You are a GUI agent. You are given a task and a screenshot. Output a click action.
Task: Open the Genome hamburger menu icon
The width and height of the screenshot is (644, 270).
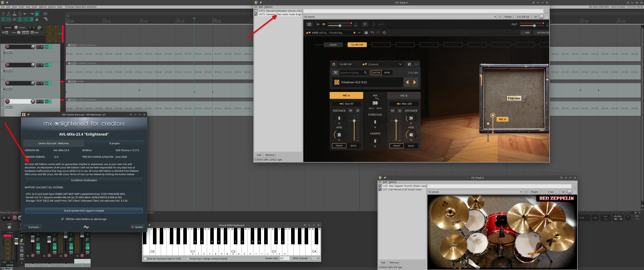309,24
